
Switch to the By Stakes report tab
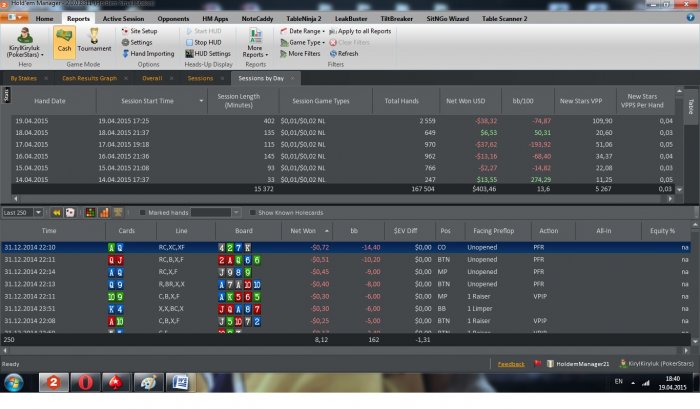pos(24,78)
